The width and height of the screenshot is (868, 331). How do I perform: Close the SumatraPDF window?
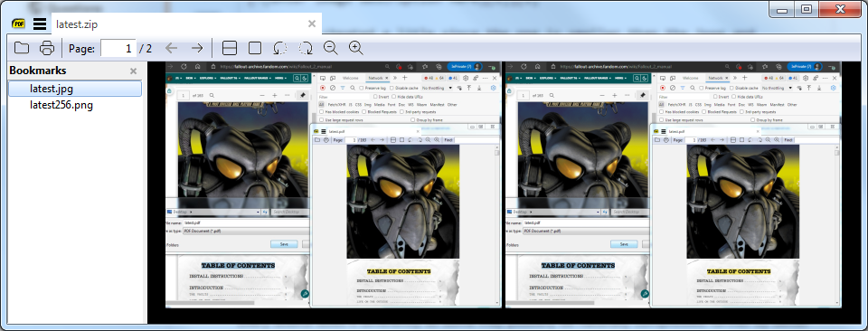tap(840, 9)
